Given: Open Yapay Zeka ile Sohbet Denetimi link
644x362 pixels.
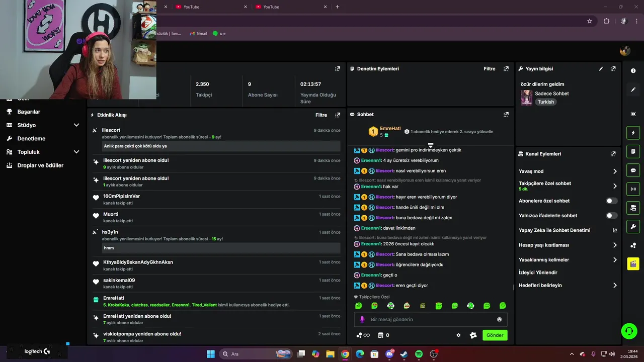Looking at the screenshot, I should [x=568, y=230].
